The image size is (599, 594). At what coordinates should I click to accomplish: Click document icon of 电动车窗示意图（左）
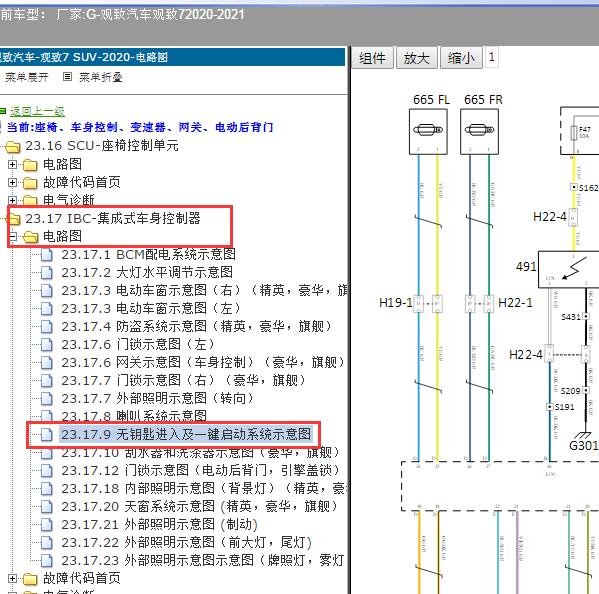(x=47, y=308)
